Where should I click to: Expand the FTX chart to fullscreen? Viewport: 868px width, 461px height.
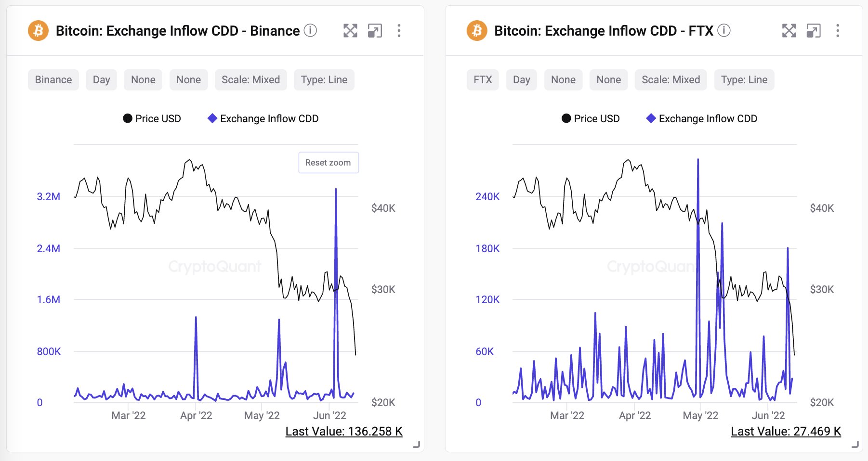tap(789, 31)
